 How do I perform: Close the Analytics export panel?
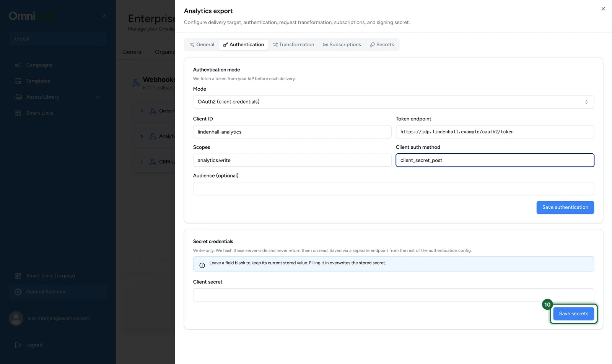tap(603, 9)
